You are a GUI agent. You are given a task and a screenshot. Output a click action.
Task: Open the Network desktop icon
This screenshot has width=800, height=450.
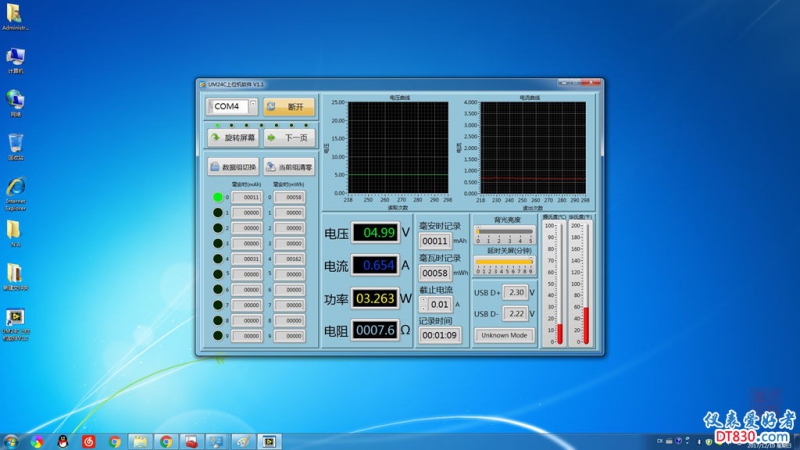click(16, 100)
